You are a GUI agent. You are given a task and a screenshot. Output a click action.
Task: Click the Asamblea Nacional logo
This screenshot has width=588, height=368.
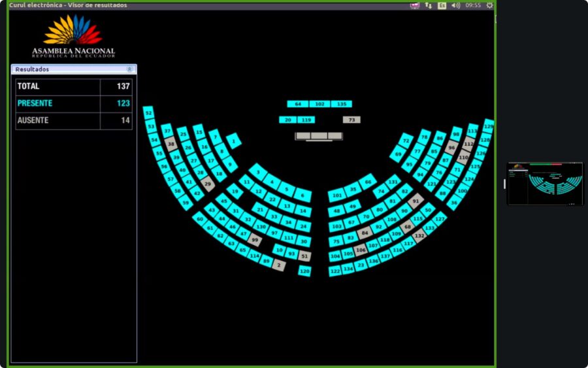[x=73, y=37]
